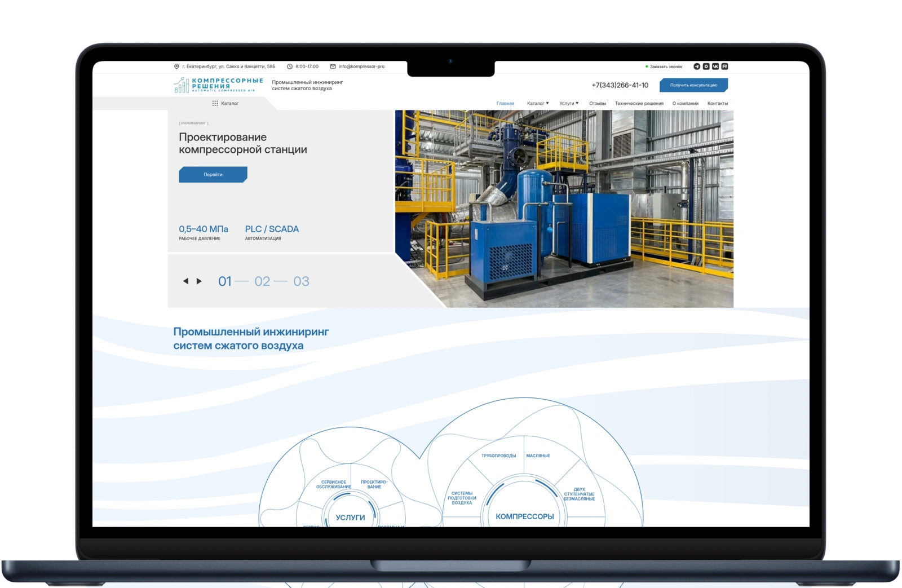Click the Екатеринбург address text
Screen dimensions: 902x588
229,67
